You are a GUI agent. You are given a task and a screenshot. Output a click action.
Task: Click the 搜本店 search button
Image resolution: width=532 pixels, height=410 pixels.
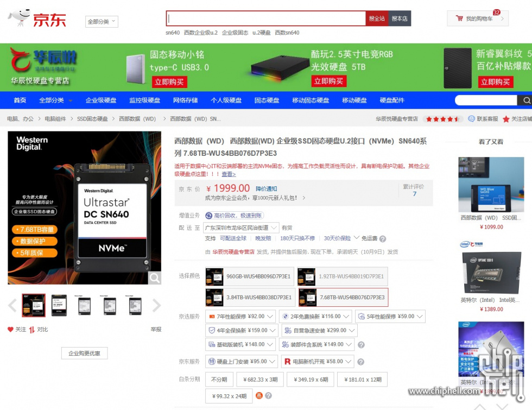[x=400, y=18]
